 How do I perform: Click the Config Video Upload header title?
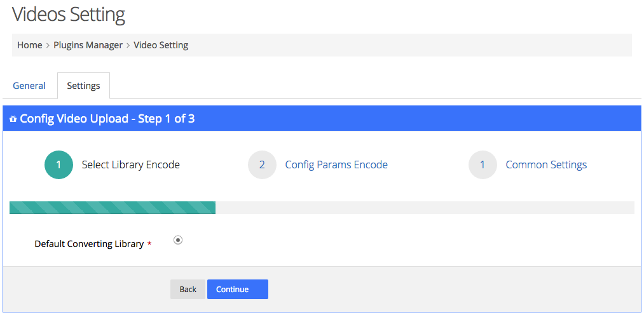107,119
